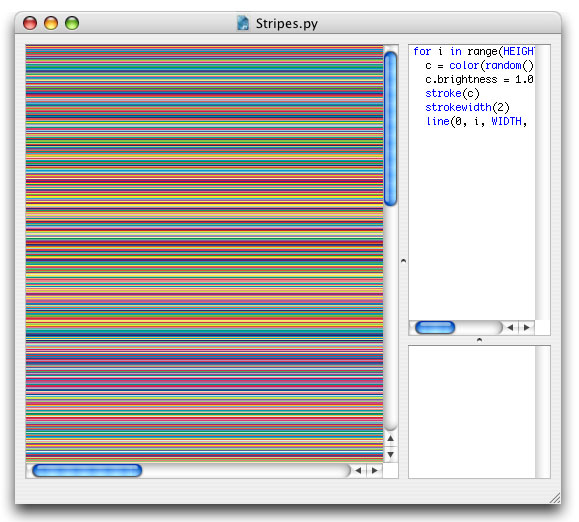This screenshot has height=522, width=579.
Task: Click inside the empty output pane
Action: (472, 412)
